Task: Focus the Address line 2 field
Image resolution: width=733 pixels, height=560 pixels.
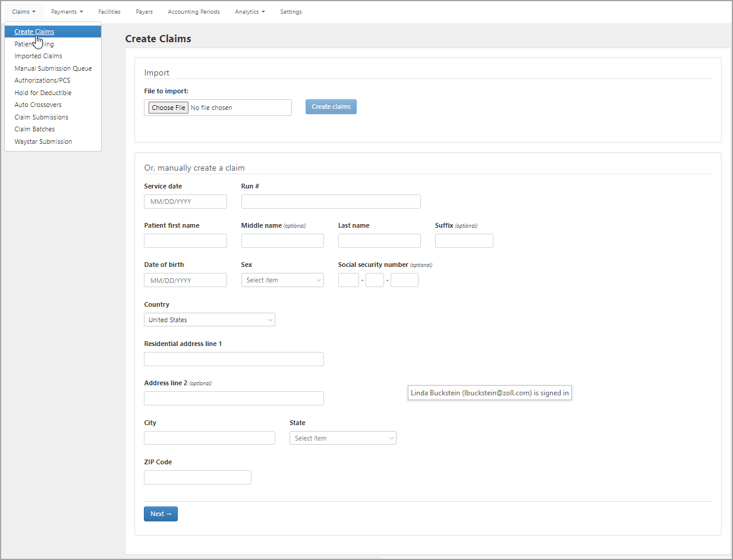Action: tap(234, 398)
